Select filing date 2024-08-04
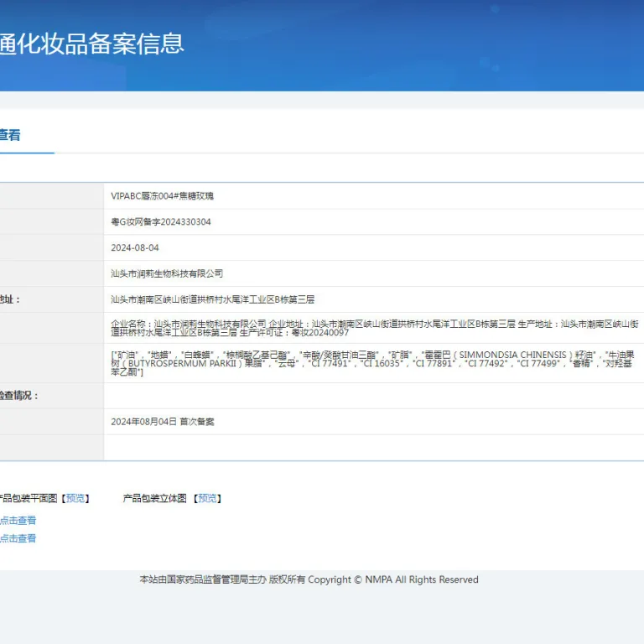 [135, 247]
